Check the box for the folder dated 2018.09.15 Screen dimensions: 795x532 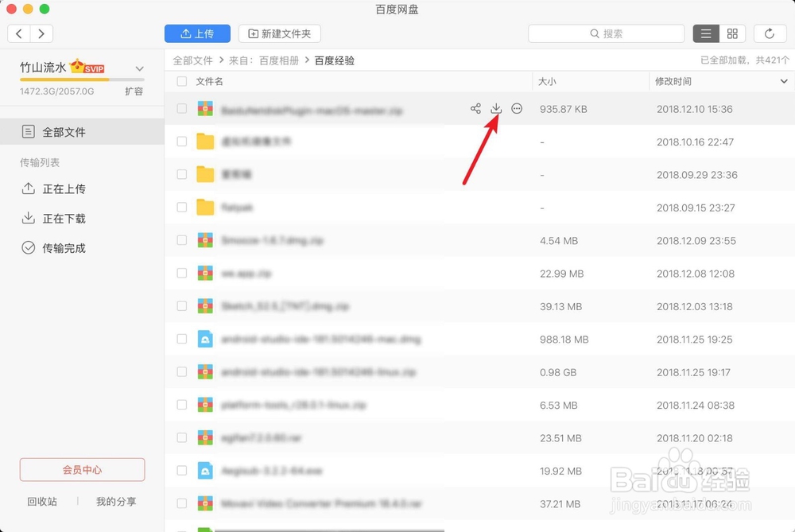[181, 208]
